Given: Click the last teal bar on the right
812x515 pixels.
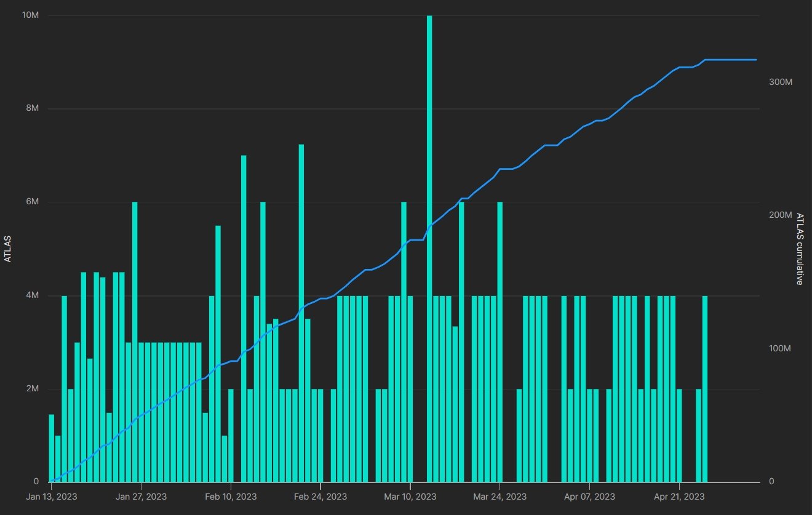Looking at the screenshot, I should click(705, 388).
